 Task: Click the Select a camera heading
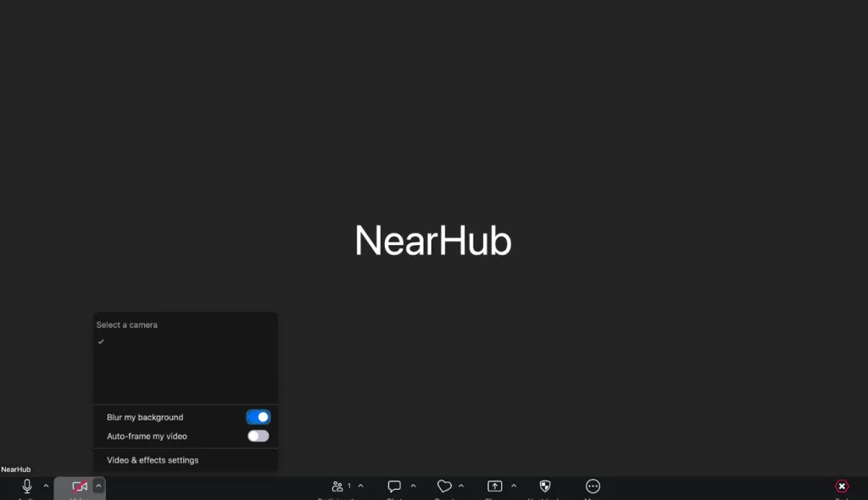pos(127,325)
